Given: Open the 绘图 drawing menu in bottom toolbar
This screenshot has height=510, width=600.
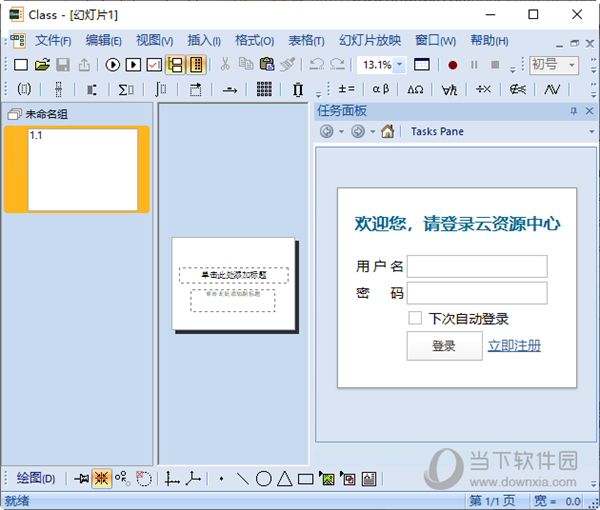Looking at the screenshot, I should (x=36, y=479).
